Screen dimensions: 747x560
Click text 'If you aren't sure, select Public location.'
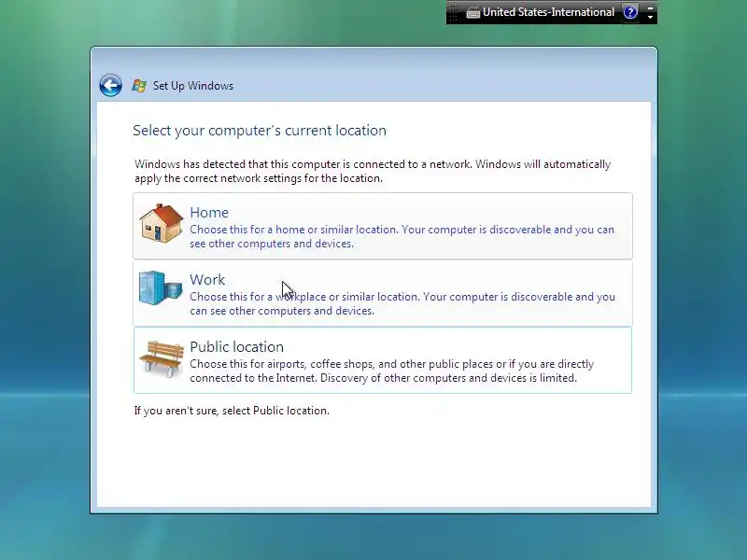coord(232,411)
